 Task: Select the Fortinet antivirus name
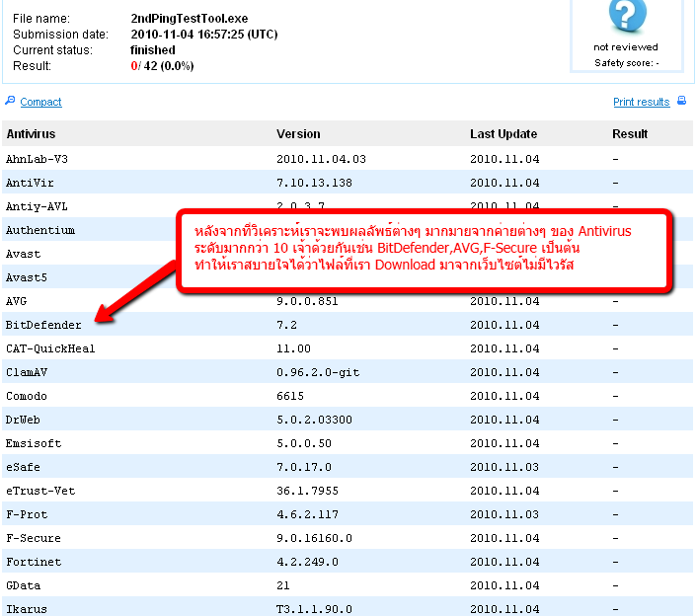point(34,562)
